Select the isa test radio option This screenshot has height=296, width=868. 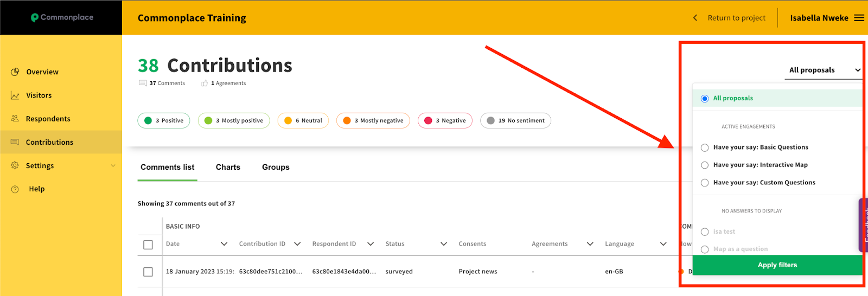(x=705, y=232)
